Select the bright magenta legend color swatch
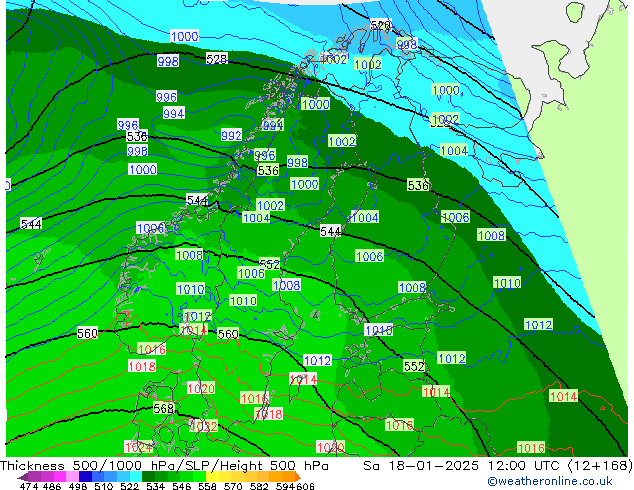 (60, 476)
